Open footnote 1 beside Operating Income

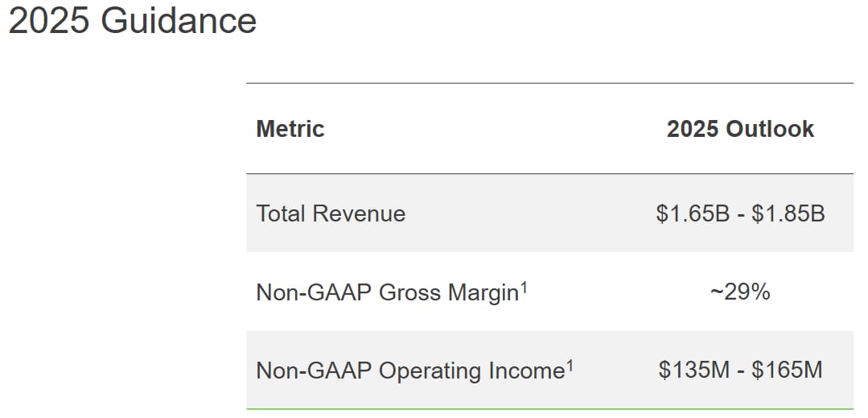(570, 365)
